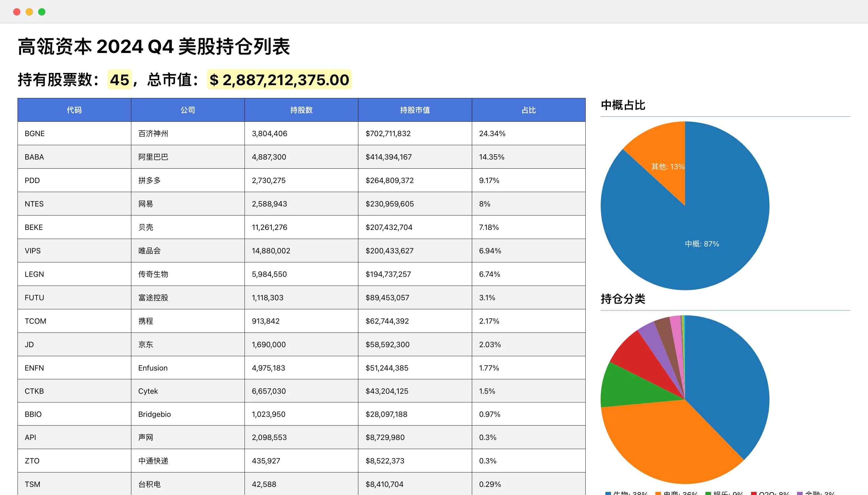Click the 8% percentage cell
868x495 pixels.
coord(529,204)
